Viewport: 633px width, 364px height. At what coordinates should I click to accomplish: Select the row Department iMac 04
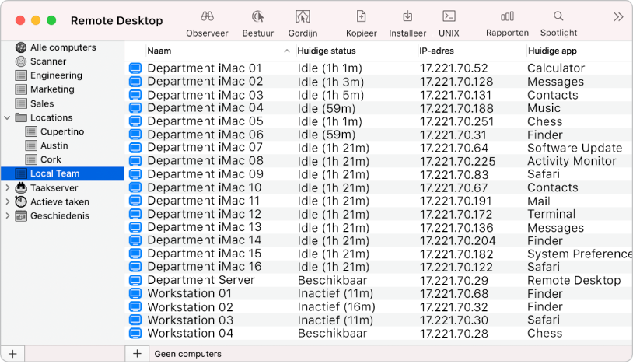(379, 108)
